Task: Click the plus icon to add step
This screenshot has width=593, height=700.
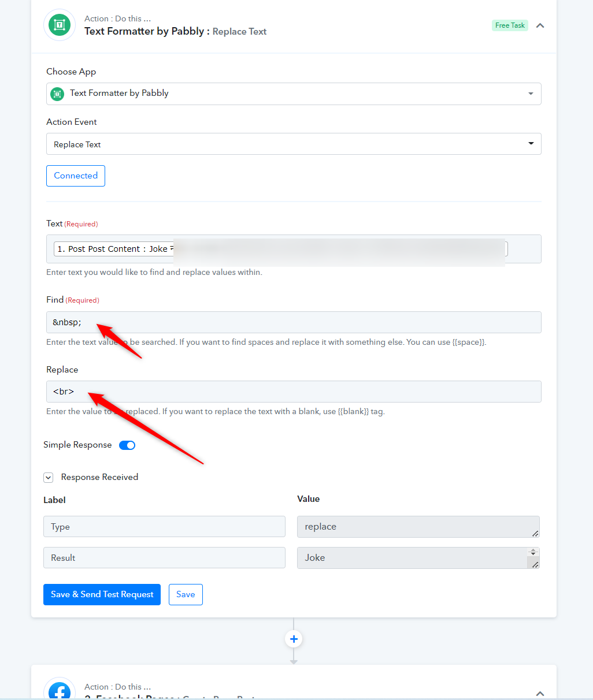Action: (294, 639)
